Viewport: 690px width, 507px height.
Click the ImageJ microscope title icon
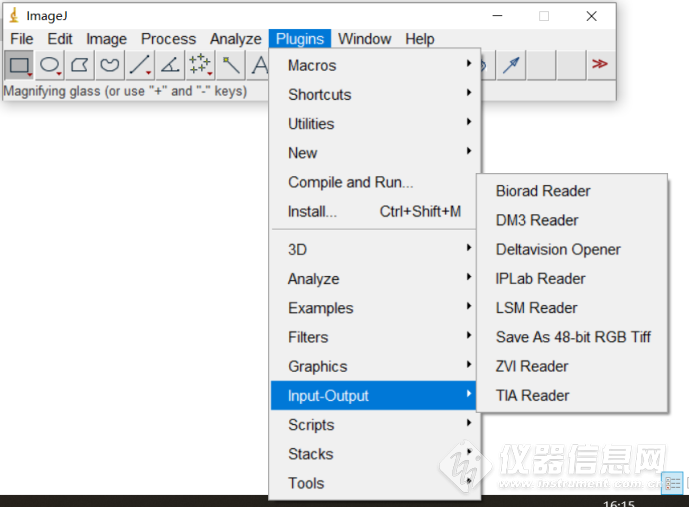[x=15, y=15]
